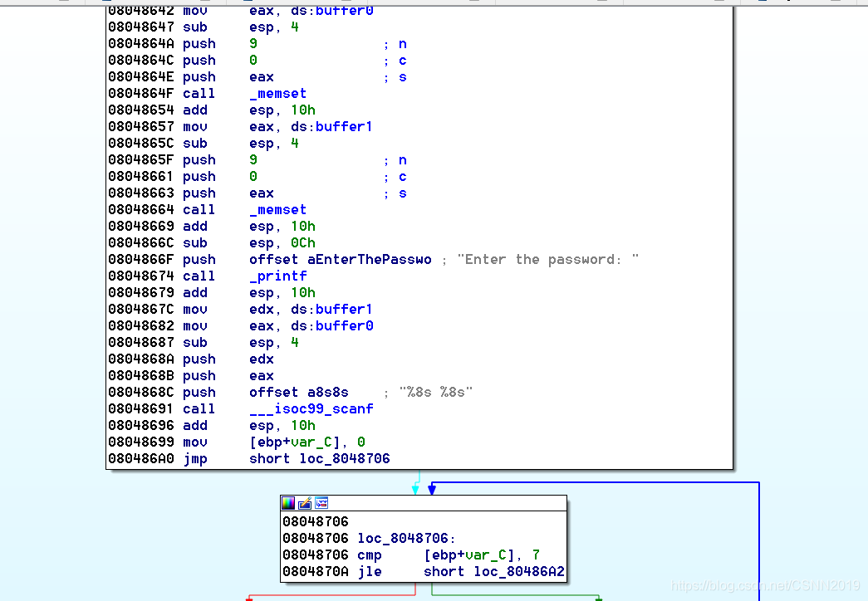The image size is (868, 601).
Task: Click var_C in the cmp instruction
Action: [485, 555]
